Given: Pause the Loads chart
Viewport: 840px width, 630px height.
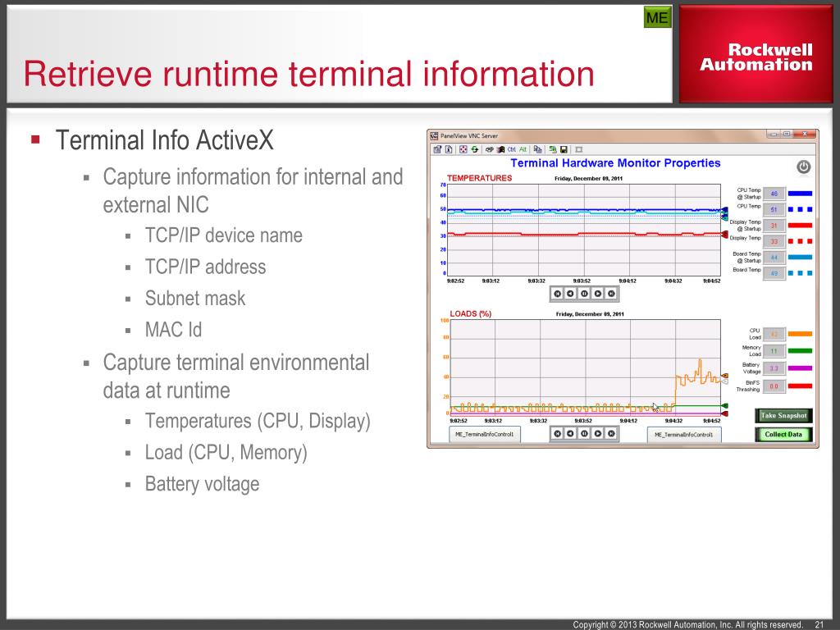Looking at the screenshot, I should [584, 433].
